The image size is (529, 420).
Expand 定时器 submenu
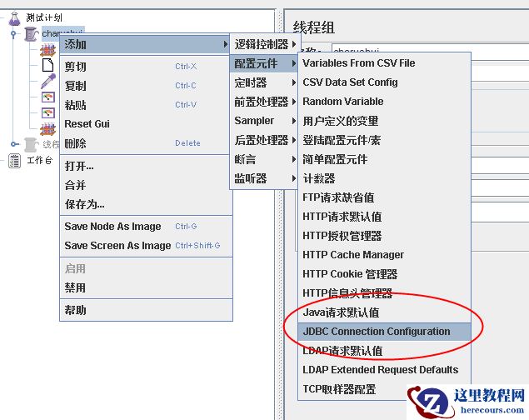pos(264,82)
